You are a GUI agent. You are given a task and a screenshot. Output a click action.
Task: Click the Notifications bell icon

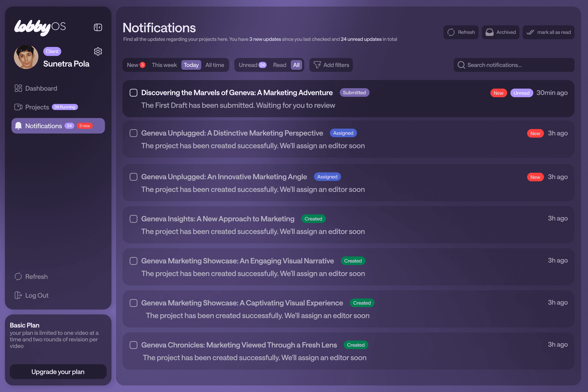[x=18, y=126]
